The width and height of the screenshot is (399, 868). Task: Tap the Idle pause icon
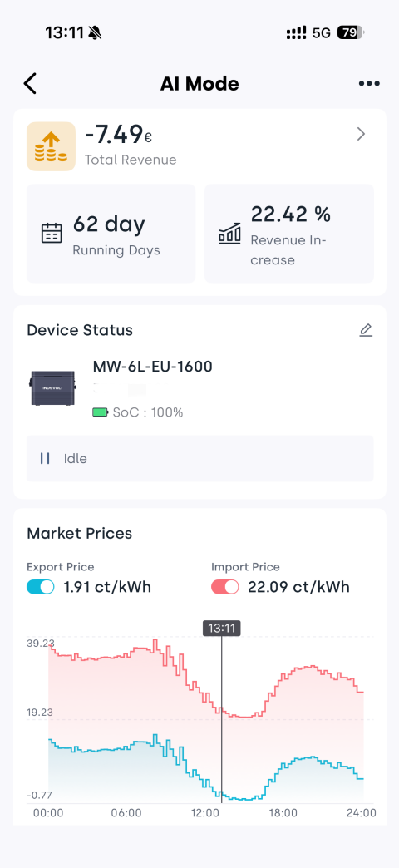click(45, 458)
